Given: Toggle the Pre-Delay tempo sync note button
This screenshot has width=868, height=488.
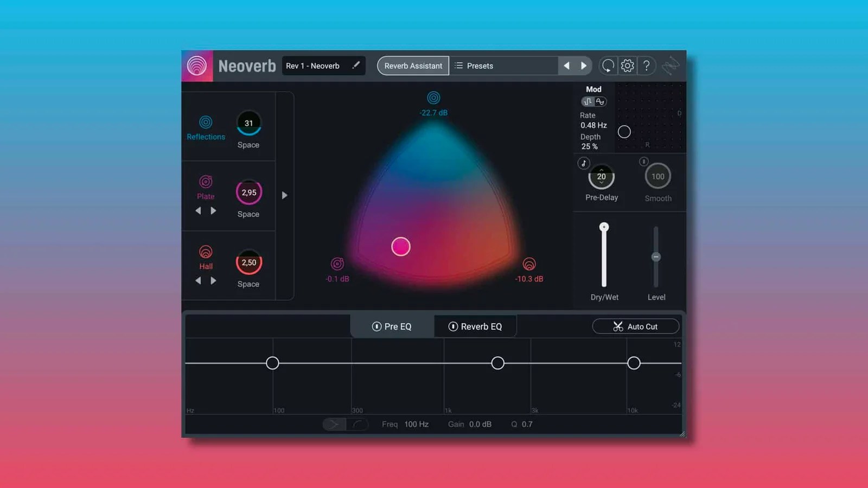Looking at the screenshot, I should click(x=584, y=163).
